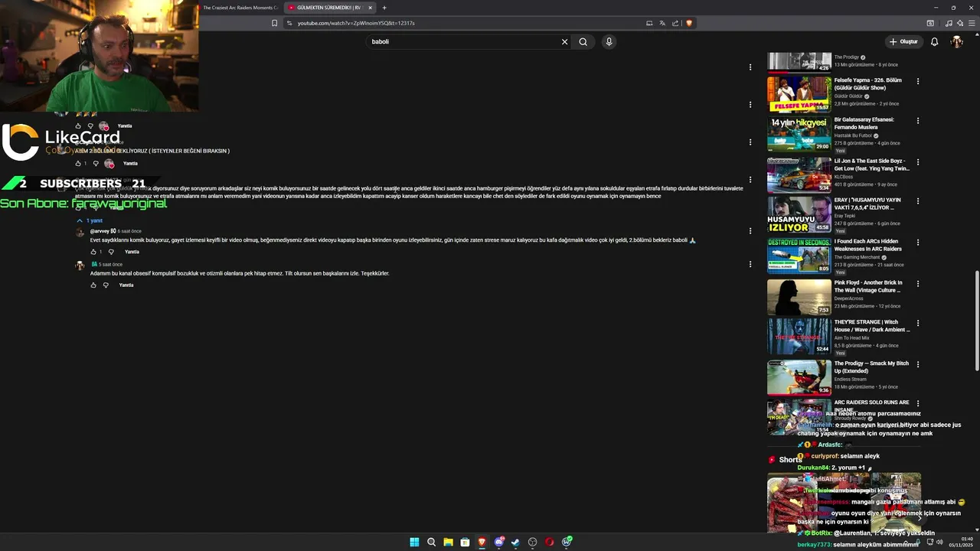
Task: Open options for Pink Floyd video
Action: pyautogui.click(x=918, y=284)
